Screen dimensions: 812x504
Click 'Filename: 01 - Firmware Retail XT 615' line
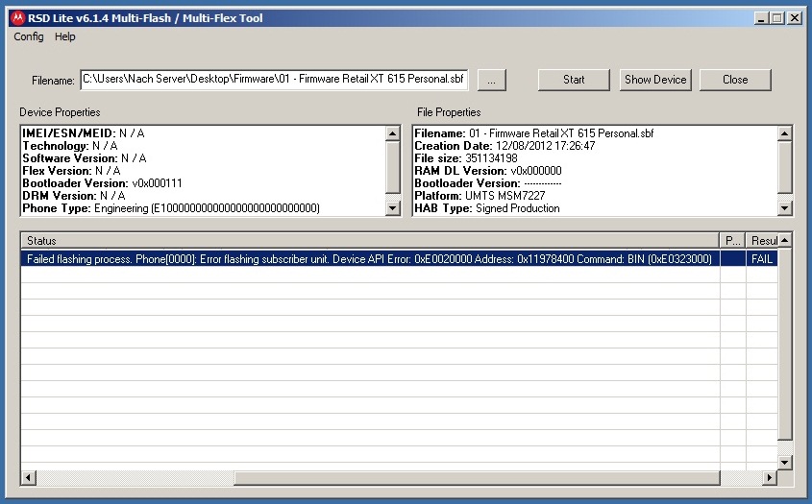[534, 133]
